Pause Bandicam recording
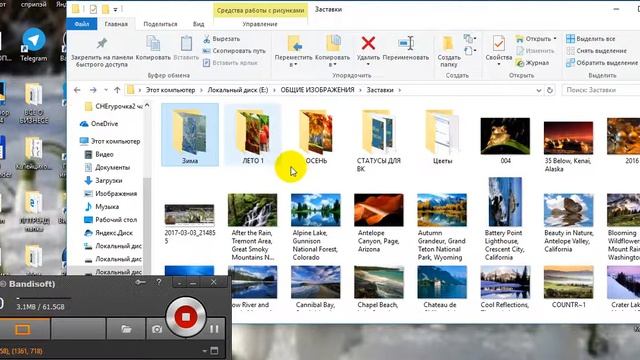Image resolution: width=640 pixels, height=360 pixels. [x=214, y=329]
